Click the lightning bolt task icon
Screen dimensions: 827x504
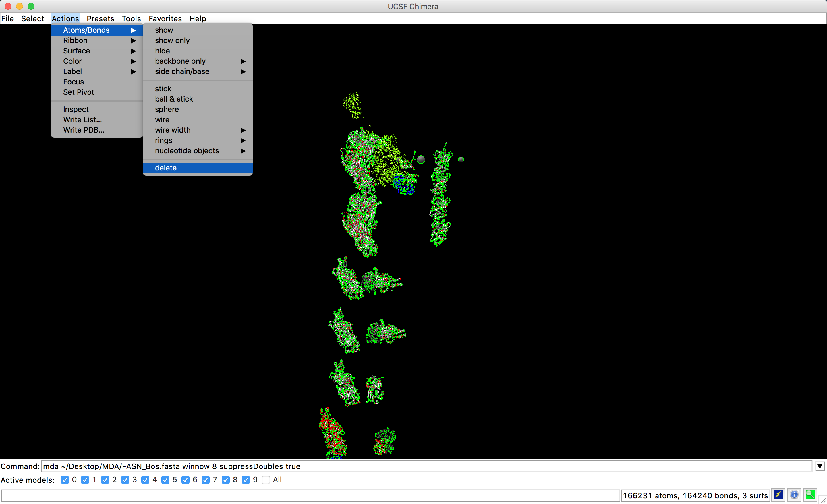point(778,495)
